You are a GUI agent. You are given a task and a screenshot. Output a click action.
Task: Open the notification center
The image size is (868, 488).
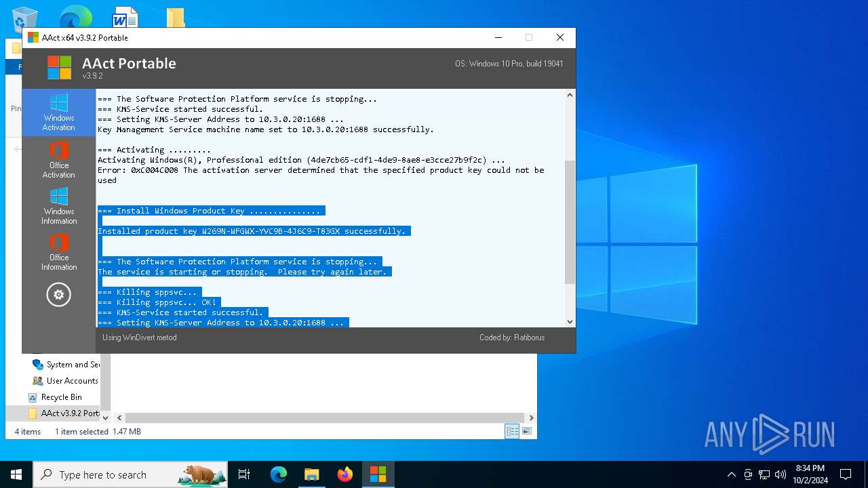(x=846, y=474)
